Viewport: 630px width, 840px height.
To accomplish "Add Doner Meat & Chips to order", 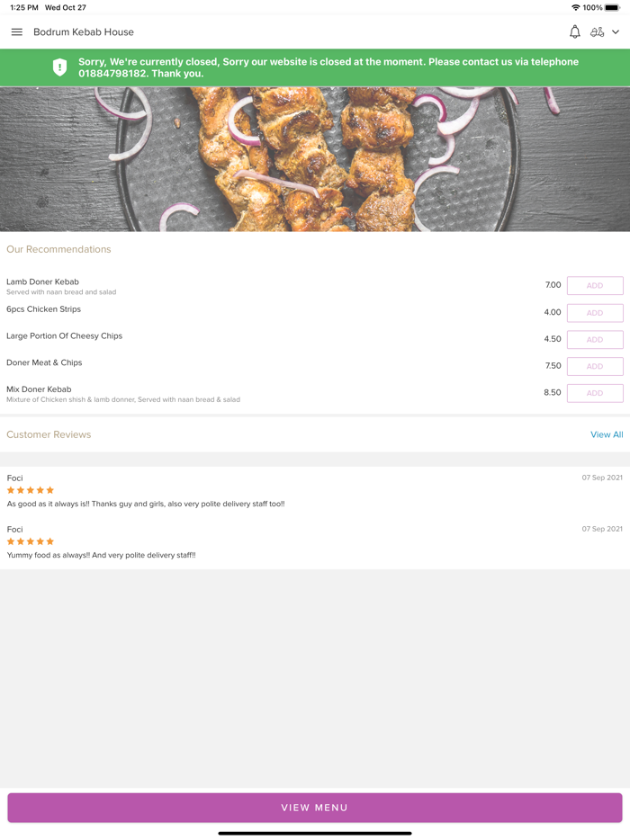I will coord(595,366).
